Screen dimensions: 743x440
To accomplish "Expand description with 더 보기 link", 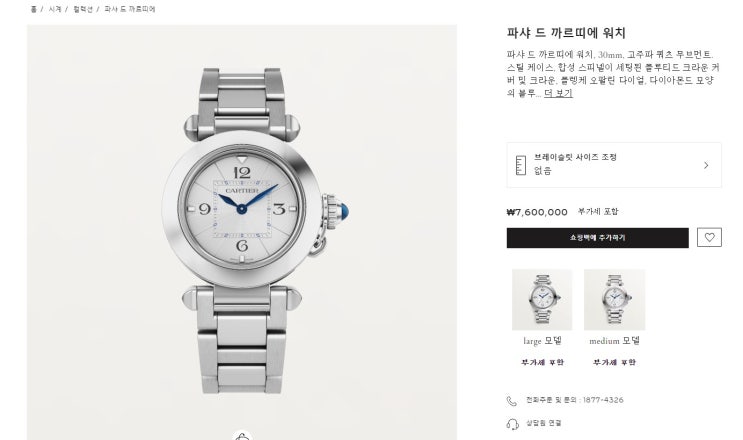I will tap(558, 93).
